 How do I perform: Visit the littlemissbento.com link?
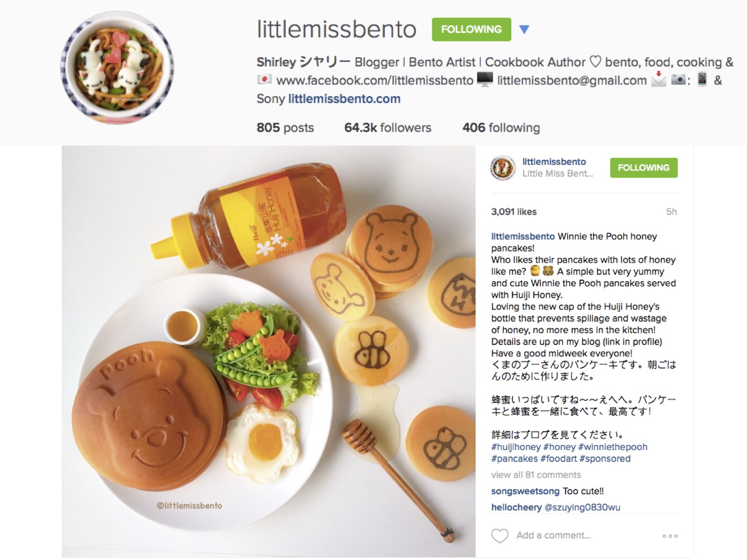(344, 99)
